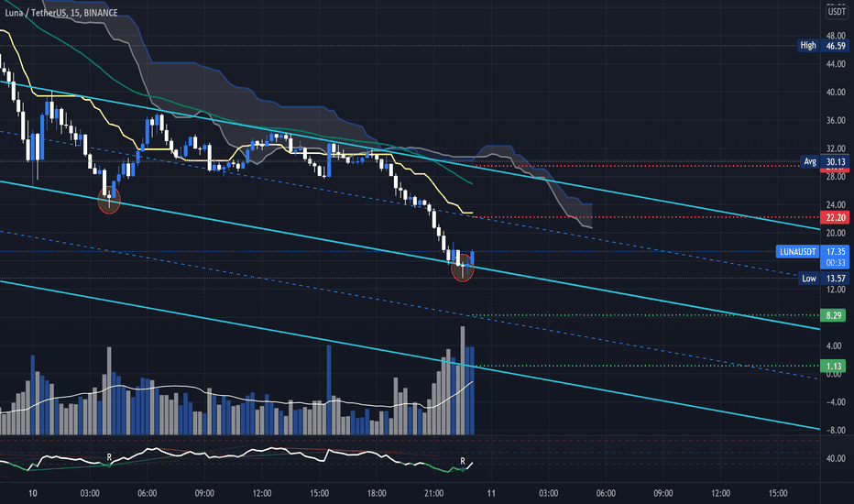The width and height of the screenshot is (854, 504).
Task: Click the 11 date label on time axis
Action: point(491,493)
